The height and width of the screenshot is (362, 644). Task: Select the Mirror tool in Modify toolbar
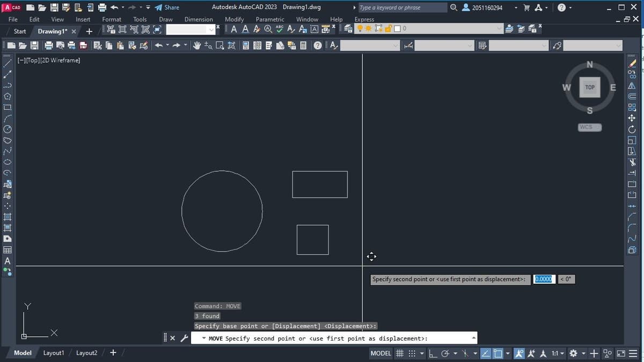coord(632,86)
